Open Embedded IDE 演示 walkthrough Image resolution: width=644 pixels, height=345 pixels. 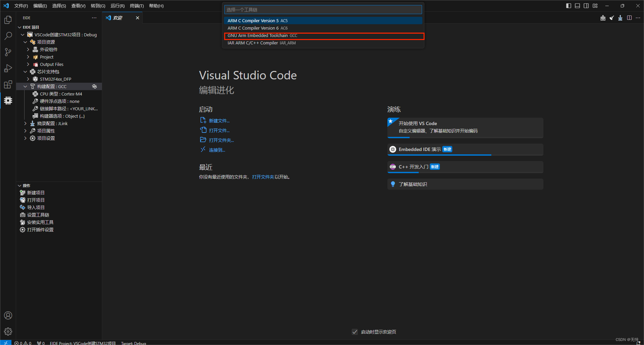(465, 150)
